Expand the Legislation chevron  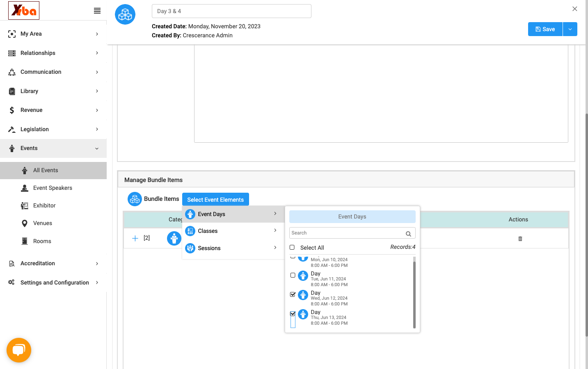tap(97, 129)
